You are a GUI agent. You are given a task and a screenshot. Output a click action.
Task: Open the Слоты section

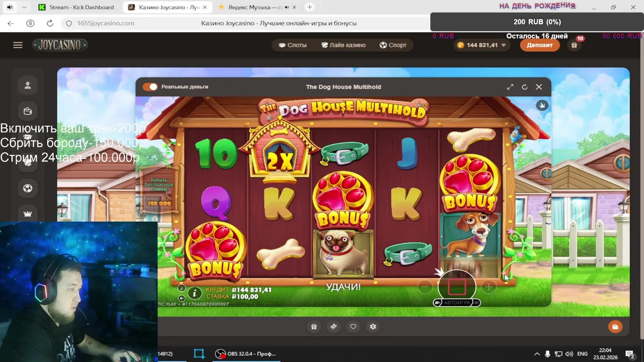click(292, 45)
